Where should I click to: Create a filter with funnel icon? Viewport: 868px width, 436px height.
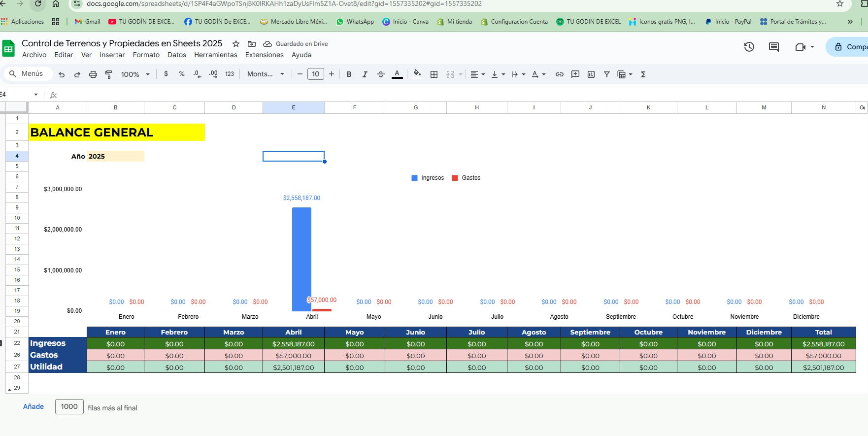[607, 74]
